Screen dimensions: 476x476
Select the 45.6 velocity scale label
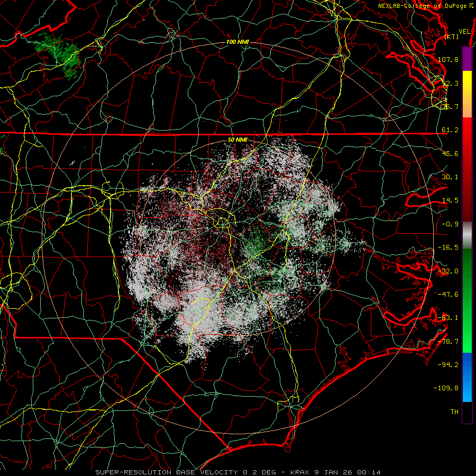450,153
